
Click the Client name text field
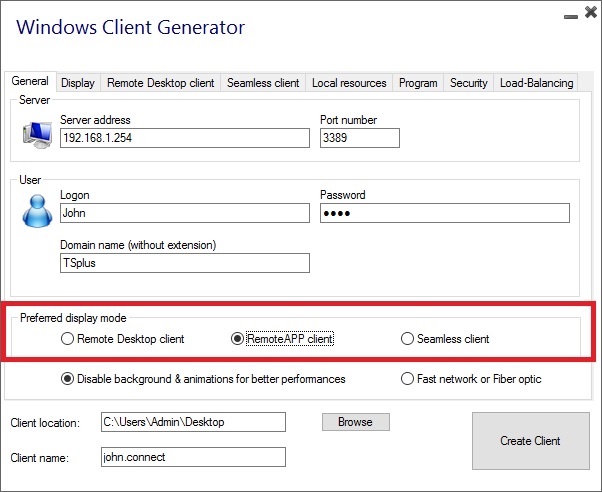193,457
